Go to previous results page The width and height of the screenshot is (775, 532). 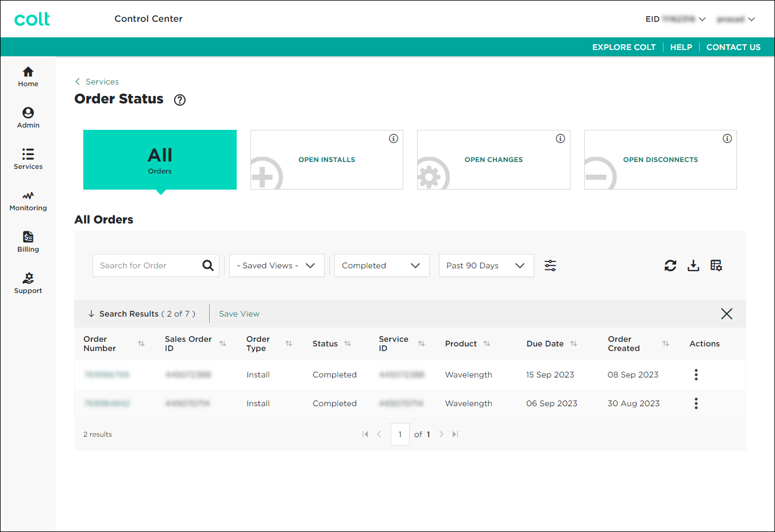coord(379,434)
